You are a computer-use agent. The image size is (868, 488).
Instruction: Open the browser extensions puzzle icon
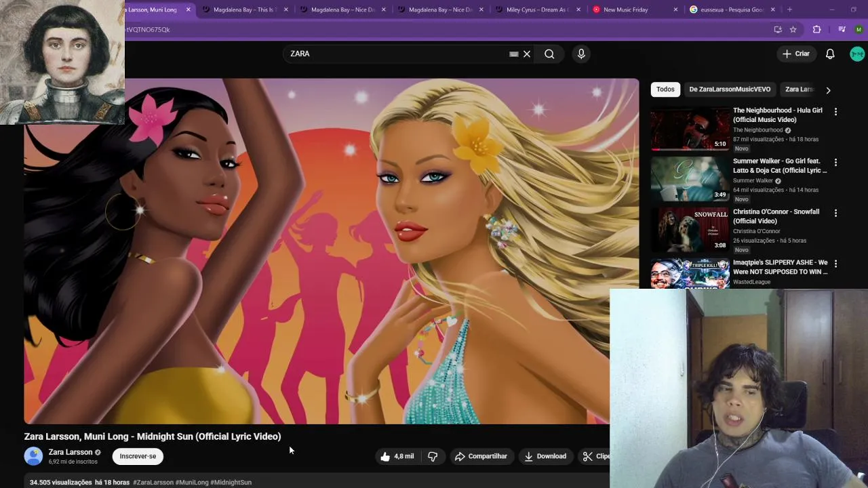pos(816,29)
